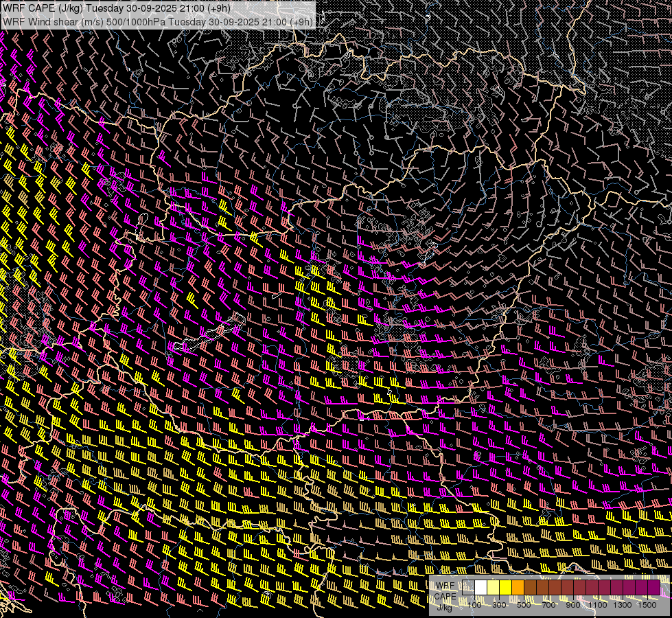
Task: Select the pale yellow CAPE legend swatch
Action: tap(494, 587)
